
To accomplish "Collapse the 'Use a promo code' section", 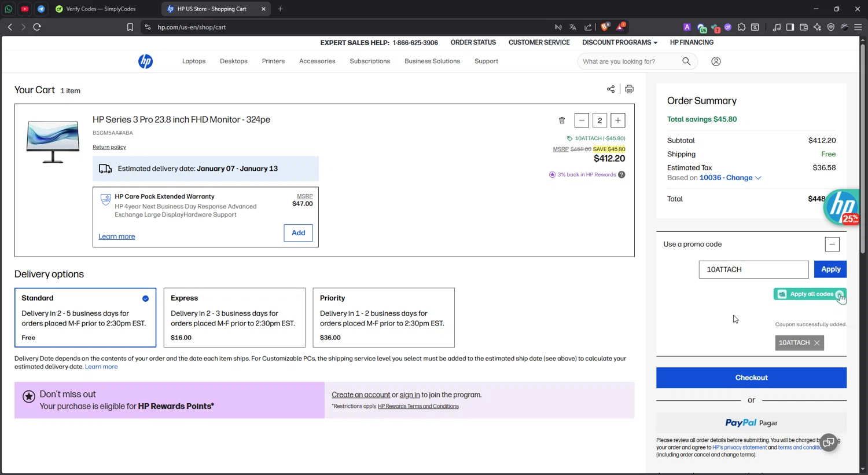I will point(832,244).
